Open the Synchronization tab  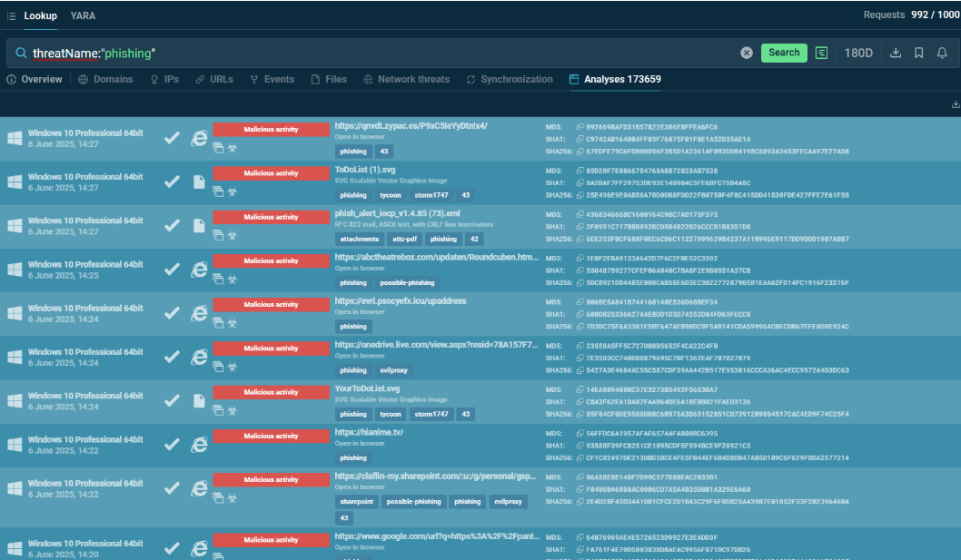(x=510, y=79)
